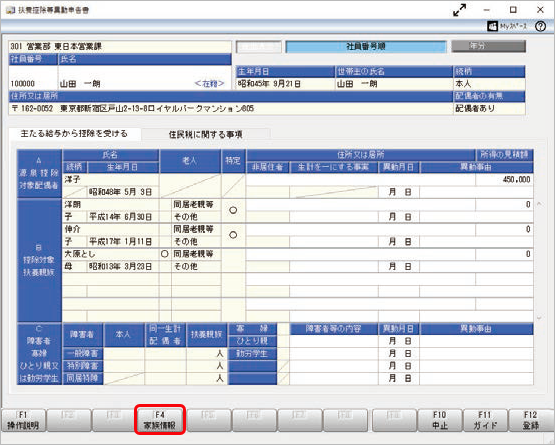Image resolution: width=555 pixels, height=445 pixels.
Task: Click the address field starting 〒162-0052
Action: click(x=231, y=108)
